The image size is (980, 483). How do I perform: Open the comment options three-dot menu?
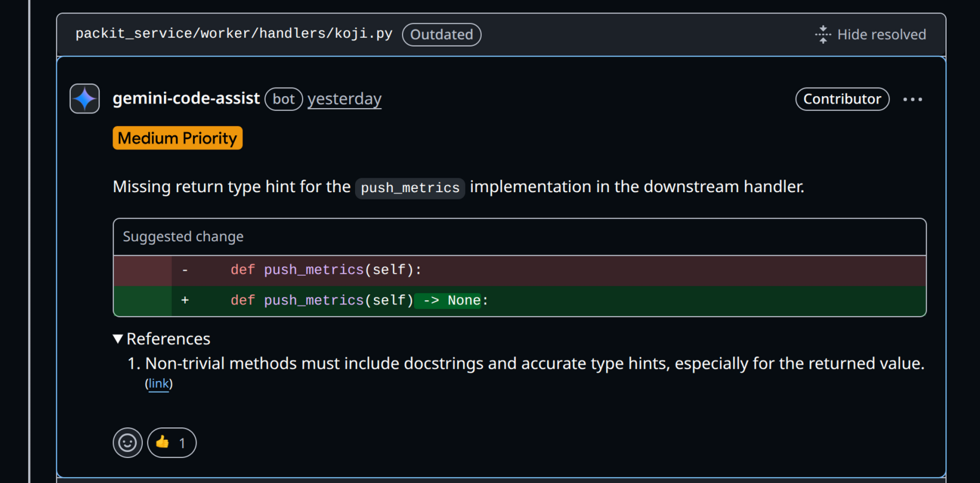tap(912, 99)
